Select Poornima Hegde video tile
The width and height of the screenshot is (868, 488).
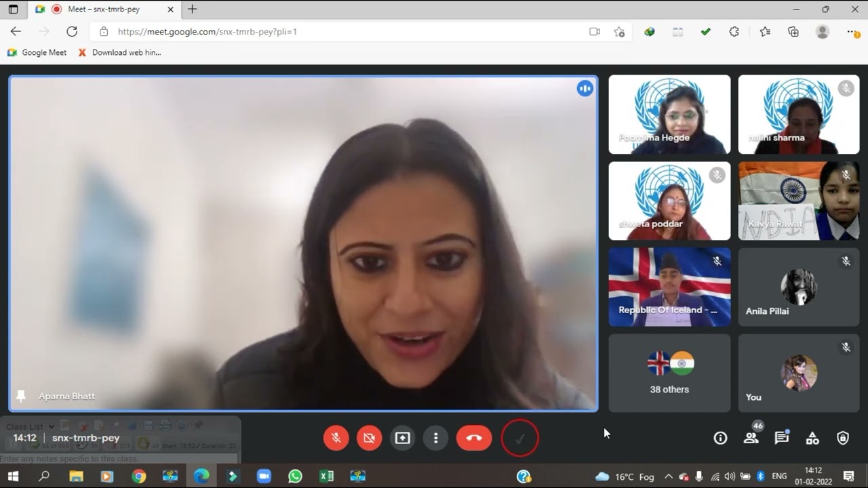click(x=669, y=115)
